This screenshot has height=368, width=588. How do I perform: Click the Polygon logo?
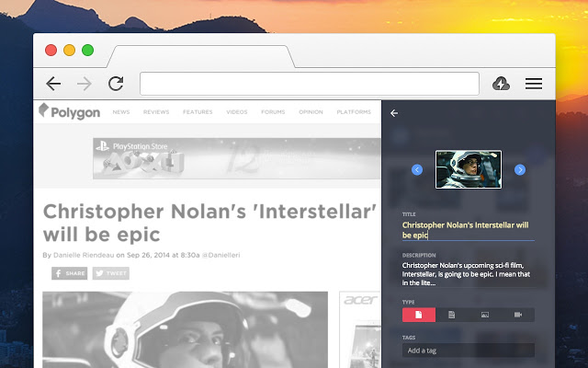point(70,111)
